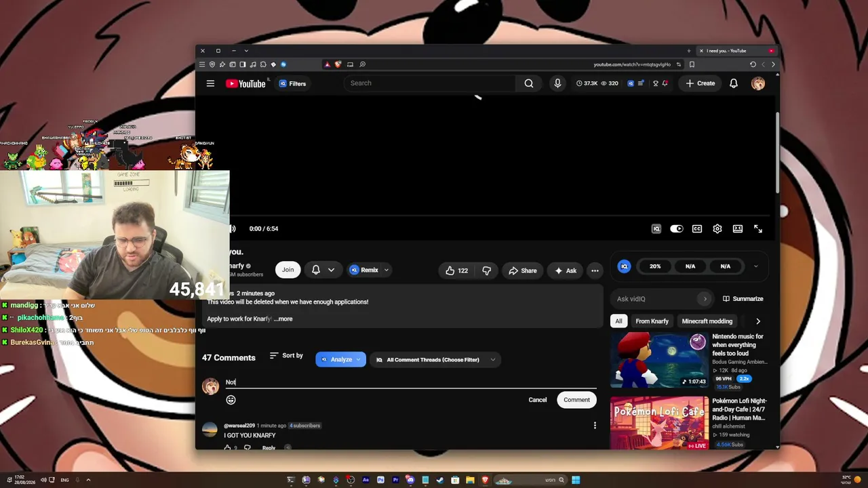The width and height of the screenshot is (868, 488).
Task: Select the 'I need you. - YouTube' tab
Action: (x=736, y=51)
